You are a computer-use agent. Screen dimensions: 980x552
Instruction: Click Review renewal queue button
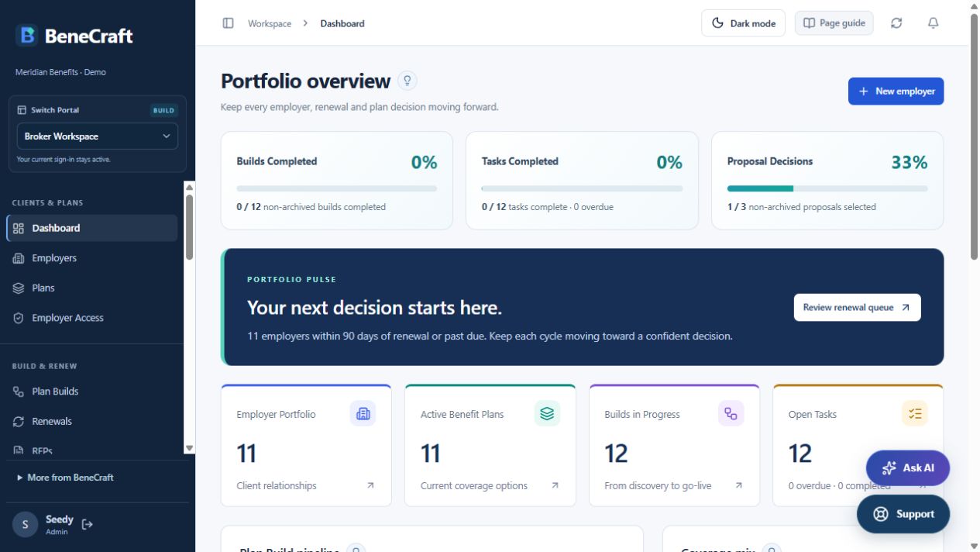857,307
